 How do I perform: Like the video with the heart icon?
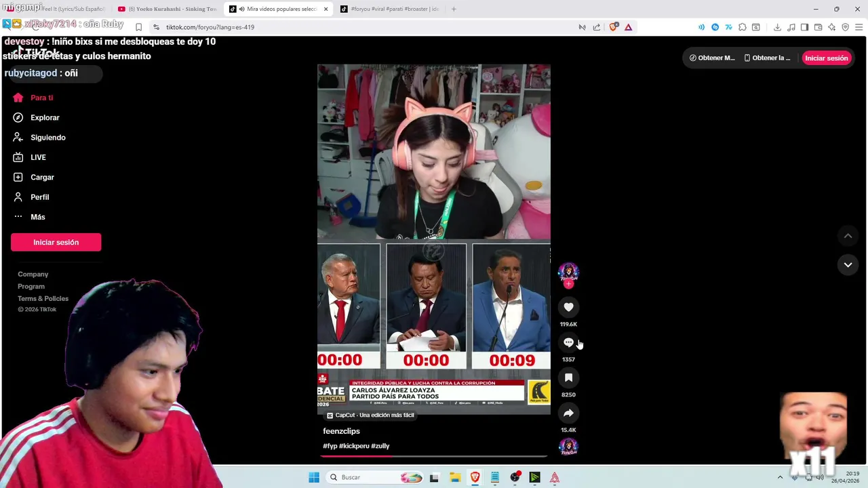[x=568, y=307]
